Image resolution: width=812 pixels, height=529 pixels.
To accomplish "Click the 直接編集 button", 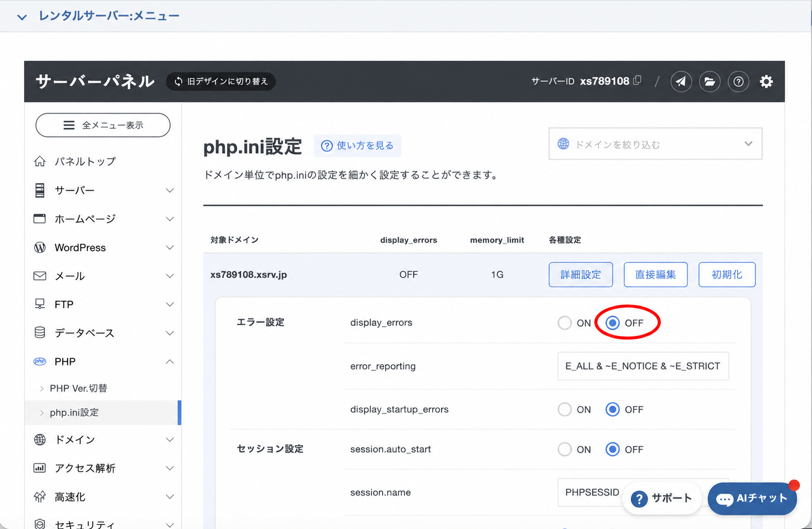I will (655, 274).
